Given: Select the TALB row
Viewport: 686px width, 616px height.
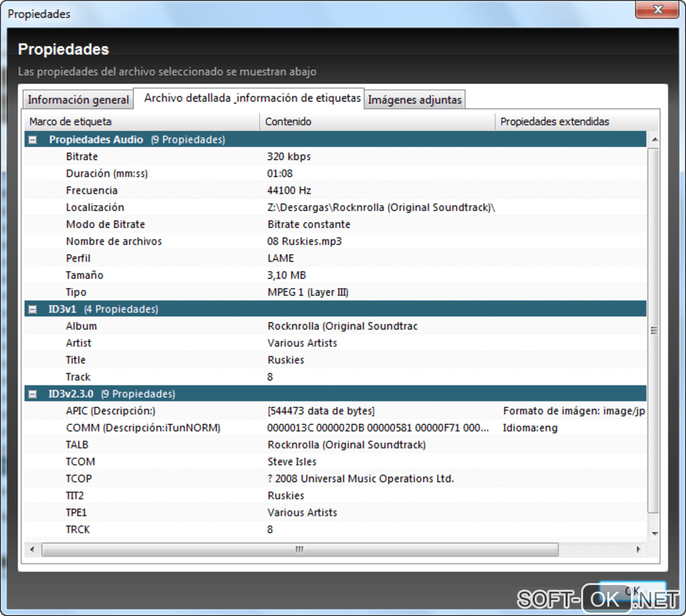Looking at the screenshot, I should 335,445.
